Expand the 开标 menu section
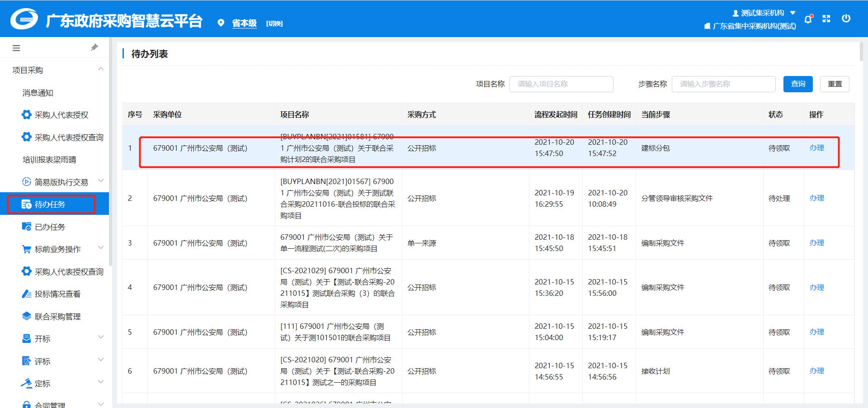This screenshot has width=868, height=408. (101, 337)
